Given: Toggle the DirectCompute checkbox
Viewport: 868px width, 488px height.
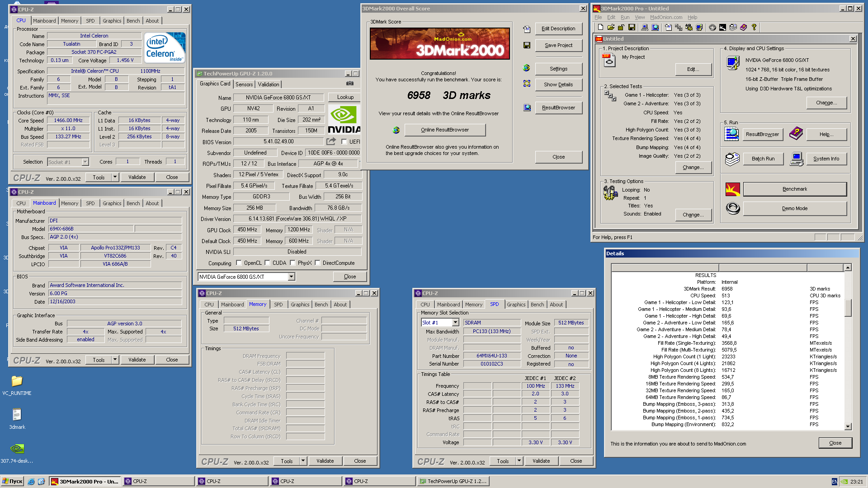Looking at the screenshot, I should tap(317, 263).
